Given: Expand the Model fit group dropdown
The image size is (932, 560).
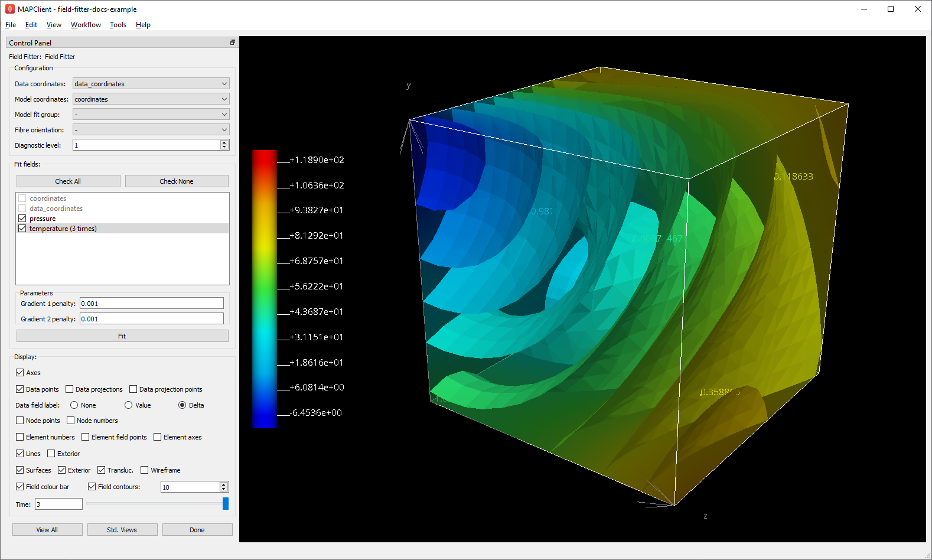Looking at the screenshot, I should pos(151,115).
